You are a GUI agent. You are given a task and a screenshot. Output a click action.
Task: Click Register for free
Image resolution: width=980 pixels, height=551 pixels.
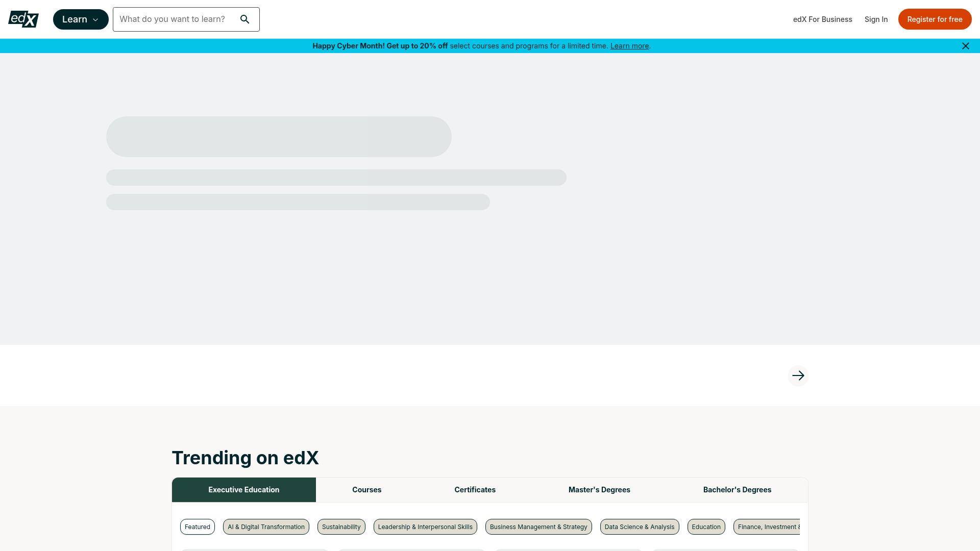click(935, 19)
